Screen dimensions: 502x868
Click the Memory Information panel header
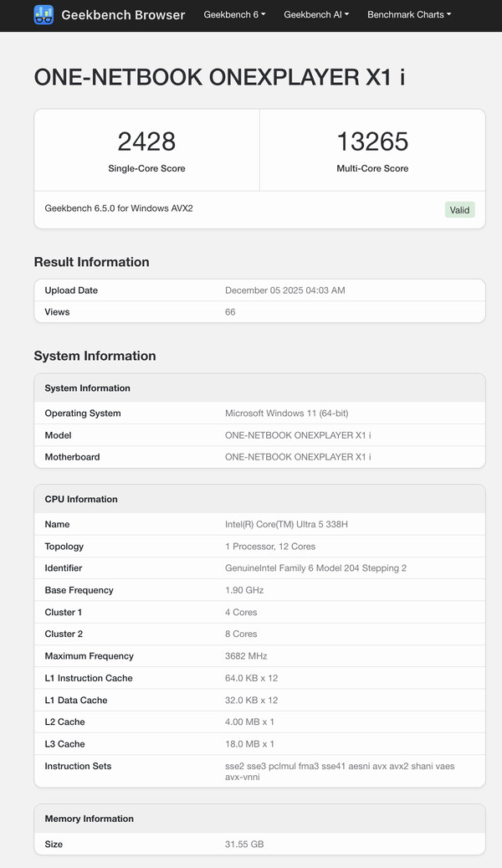tap(90, 819)
